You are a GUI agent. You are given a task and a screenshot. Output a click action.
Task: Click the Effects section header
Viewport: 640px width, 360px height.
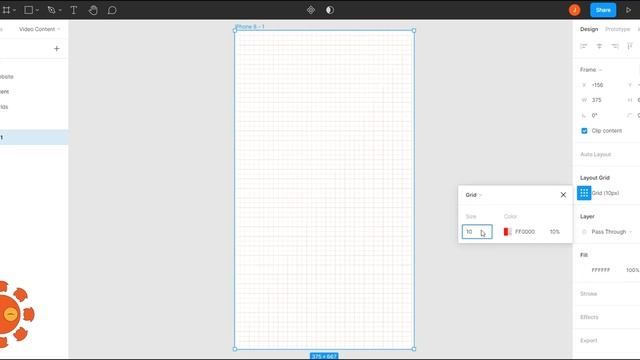[x=589, y=317]
